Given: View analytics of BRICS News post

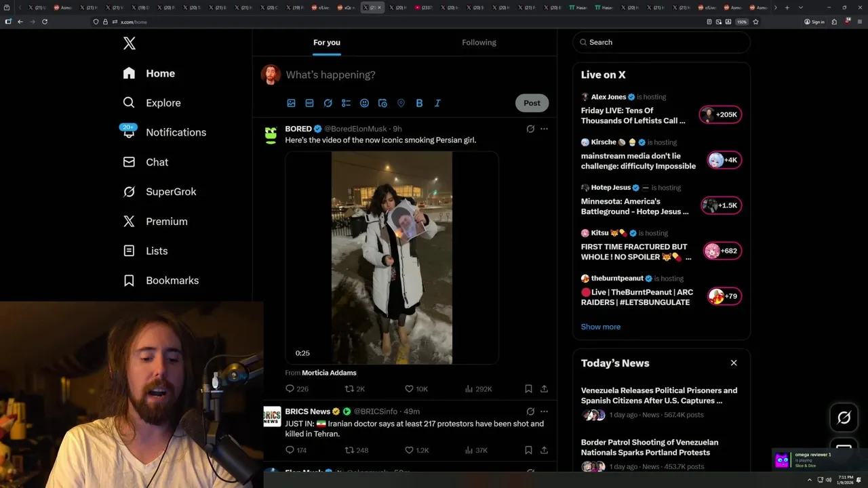Looking at the screenshot, I should coord(476,450).
